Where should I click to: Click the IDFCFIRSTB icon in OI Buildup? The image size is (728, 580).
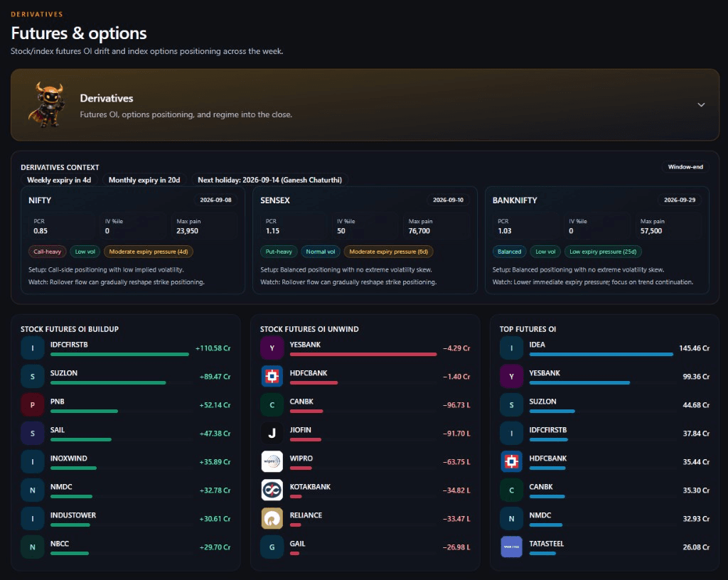pos(33,348)
